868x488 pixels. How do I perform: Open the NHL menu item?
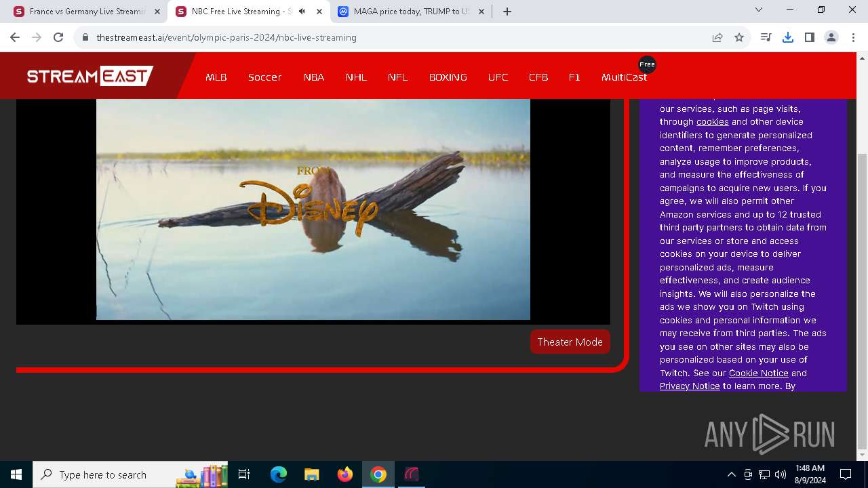(x=356, y=77)
